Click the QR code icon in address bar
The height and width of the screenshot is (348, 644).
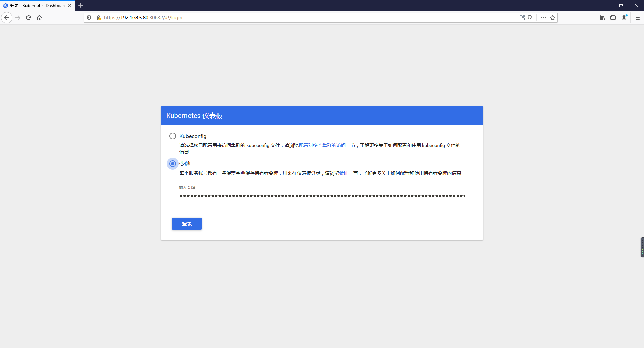click(x=522, y=18)
